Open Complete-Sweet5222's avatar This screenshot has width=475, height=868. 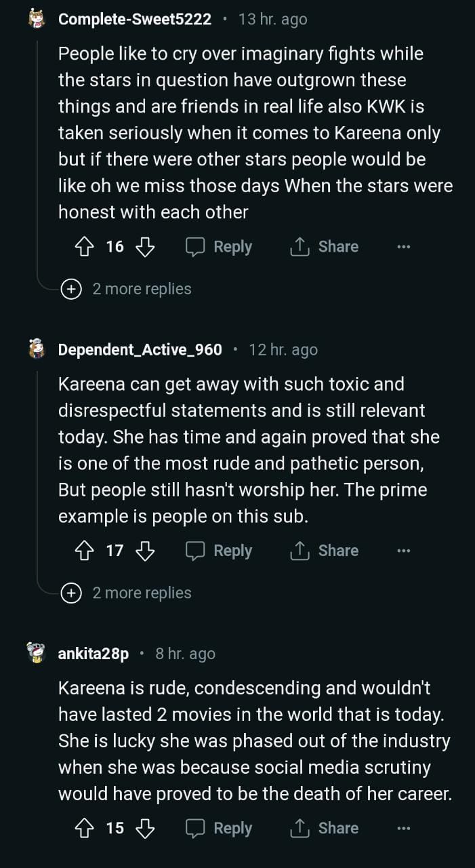pyautogui.click(x=37, y=19)
